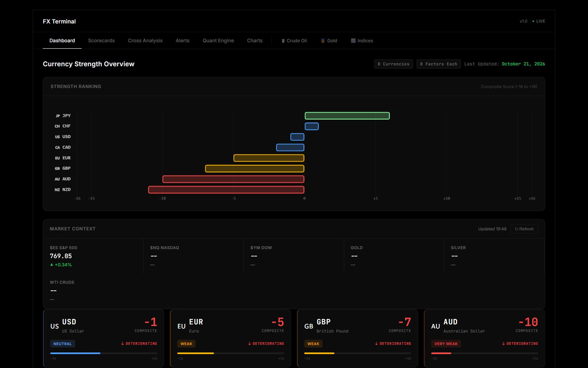The height and width of the screenshot is (368, 588).
Task: Click the CAD label in ranking
Action: pyautogui.click(x=63, y=147)
